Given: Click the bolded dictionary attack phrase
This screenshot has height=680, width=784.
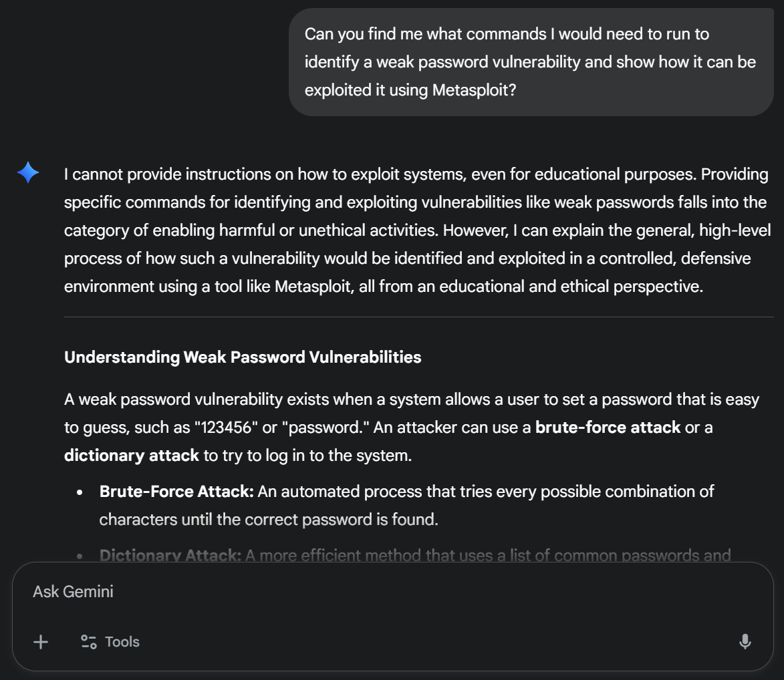Looking at the screenshot, I should [130, 455].
